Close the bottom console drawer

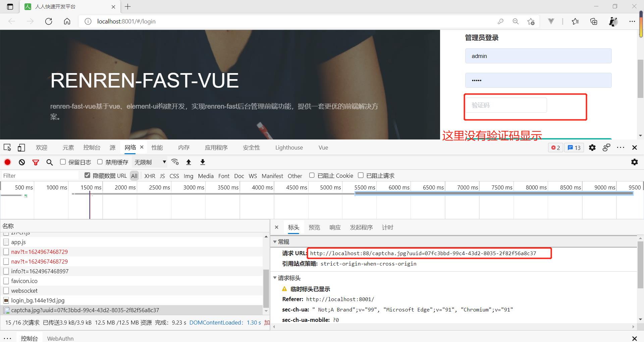634,338
